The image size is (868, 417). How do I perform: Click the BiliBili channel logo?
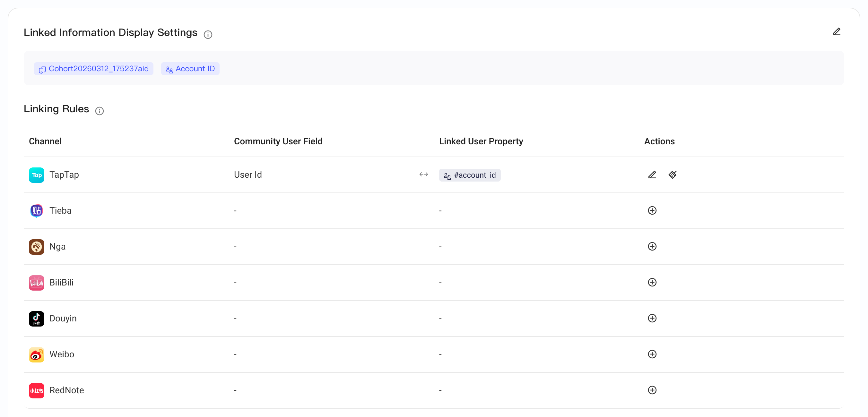pos(36,283)
